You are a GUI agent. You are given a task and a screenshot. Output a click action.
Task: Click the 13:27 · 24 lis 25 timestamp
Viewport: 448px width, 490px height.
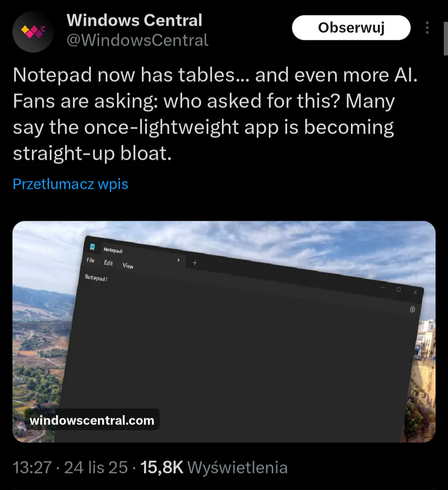70,468
